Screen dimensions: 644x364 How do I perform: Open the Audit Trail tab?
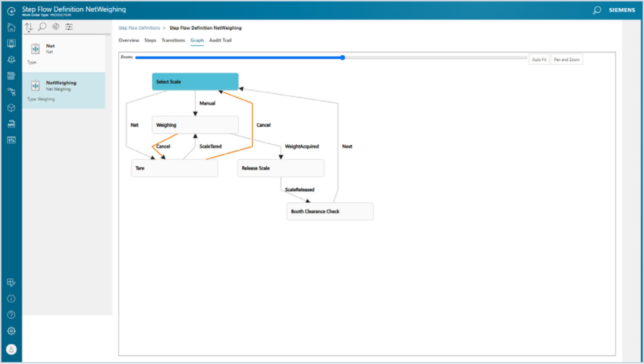coord(220,40)
